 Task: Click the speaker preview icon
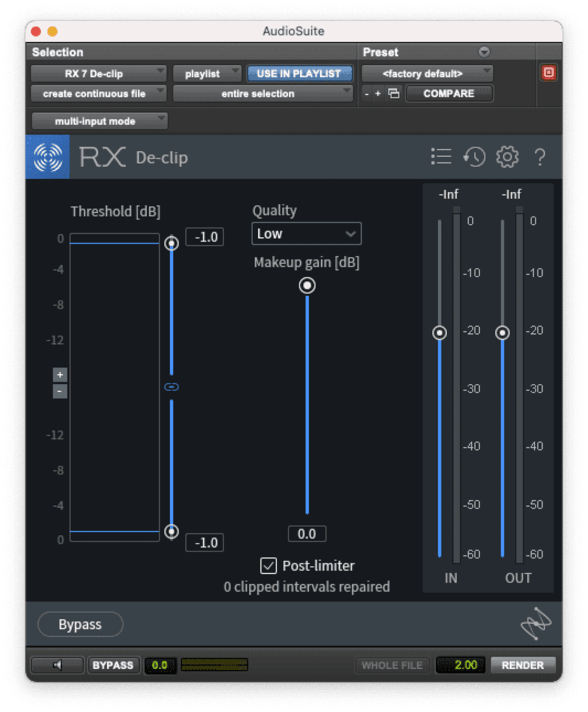[x=58, y=665]
